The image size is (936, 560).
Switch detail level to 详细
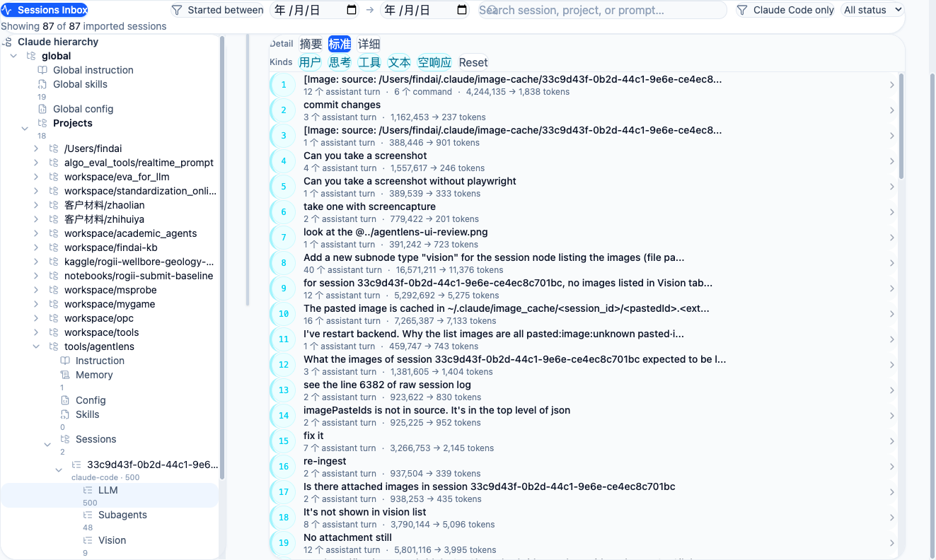(x=369, y=44)
